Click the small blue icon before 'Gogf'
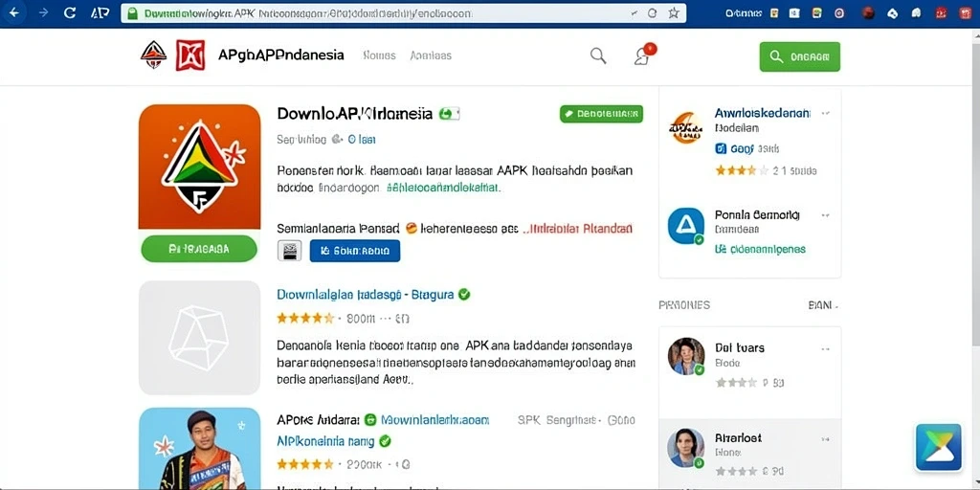This screenshot has height=490, width=980. [x=721, y=148]
